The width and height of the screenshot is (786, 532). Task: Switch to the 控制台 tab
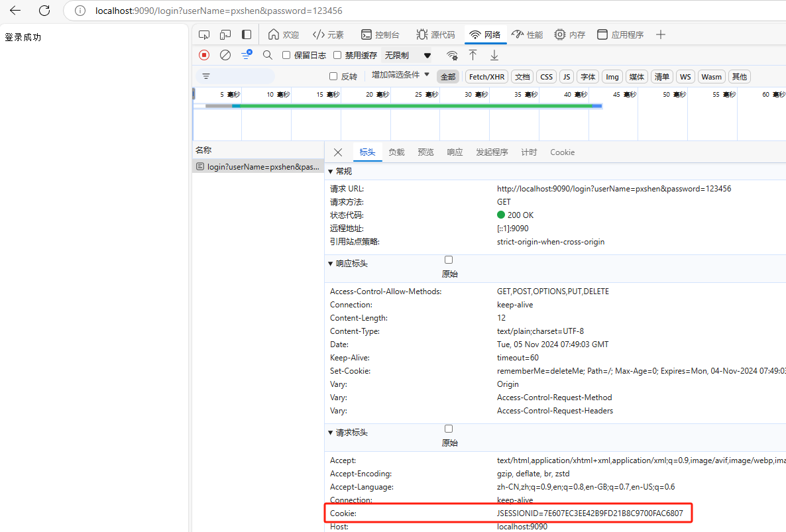pos(380,34)
